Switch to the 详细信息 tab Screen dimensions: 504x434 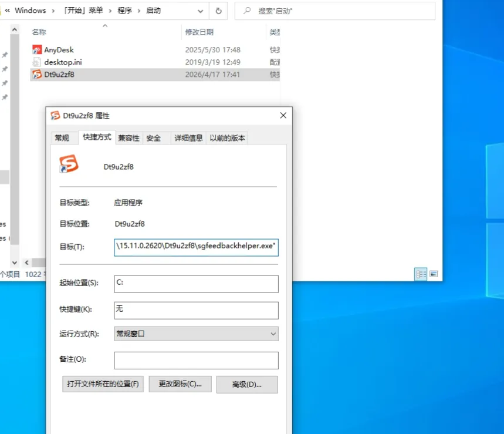tap(188, 138)
